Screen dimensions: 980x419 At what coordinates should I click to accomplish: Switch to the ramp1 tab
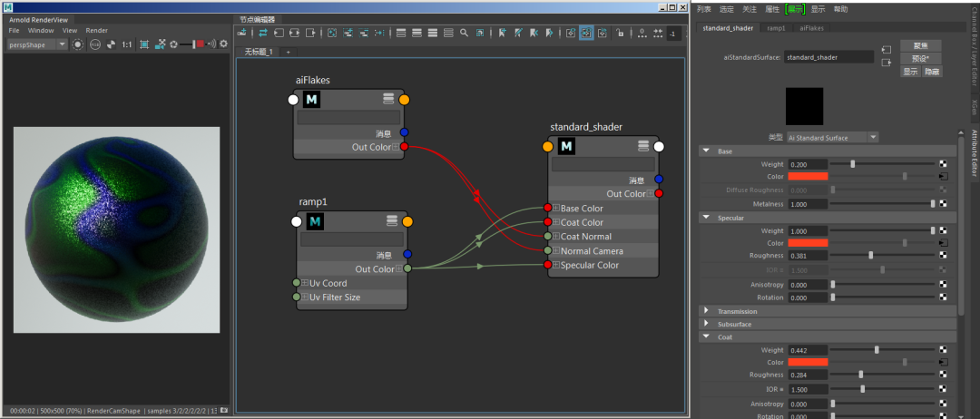776,28
